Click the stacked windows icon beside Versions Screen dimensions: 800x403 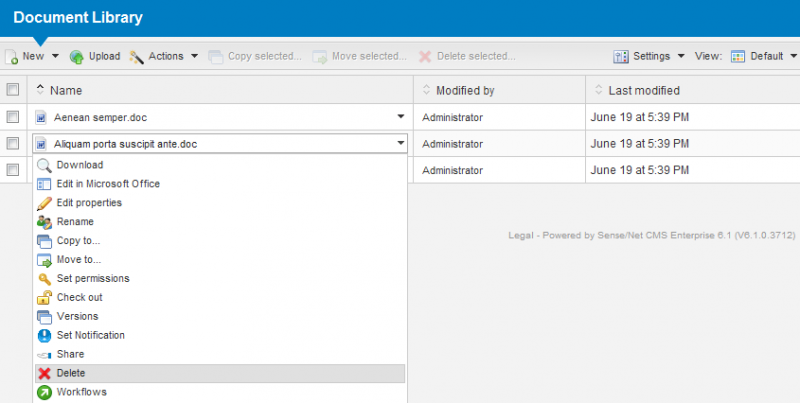pos(44,316)
